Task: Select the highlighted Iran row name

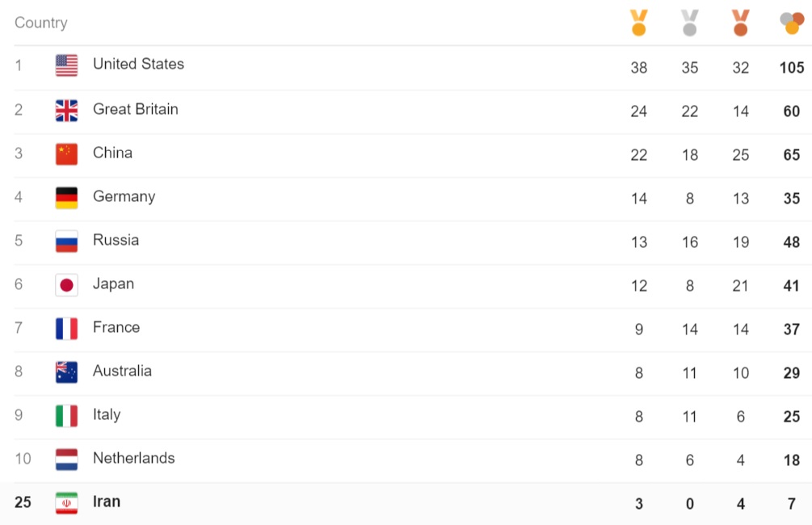Action: pyautogui.click(x=107, y=502)
